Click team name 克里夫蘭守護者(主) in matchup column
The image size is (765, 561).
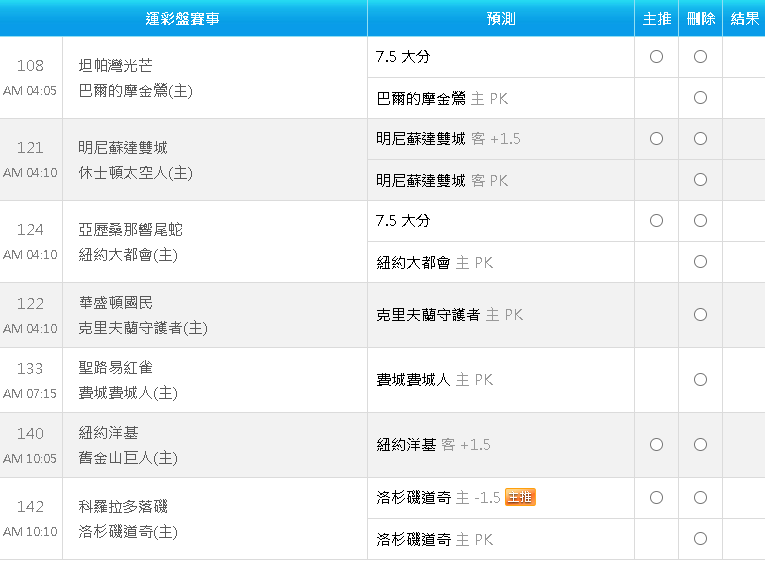click(x=143, y=328)
